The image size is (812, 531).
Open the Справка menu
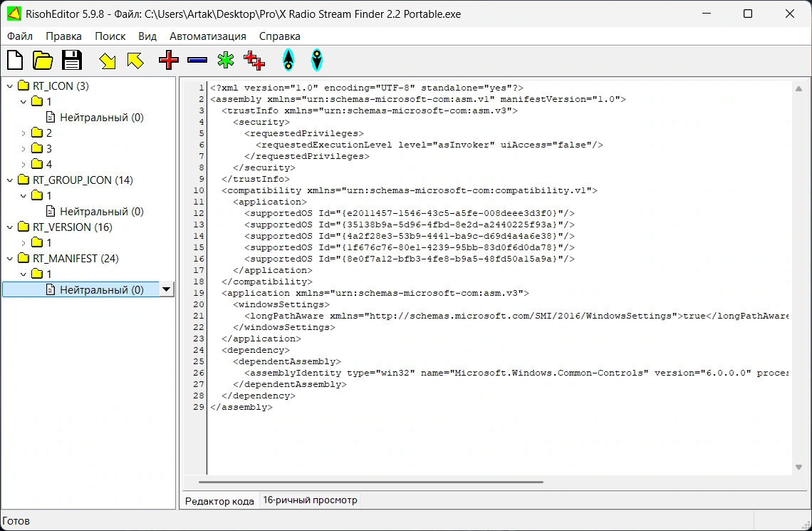point(280,36)
